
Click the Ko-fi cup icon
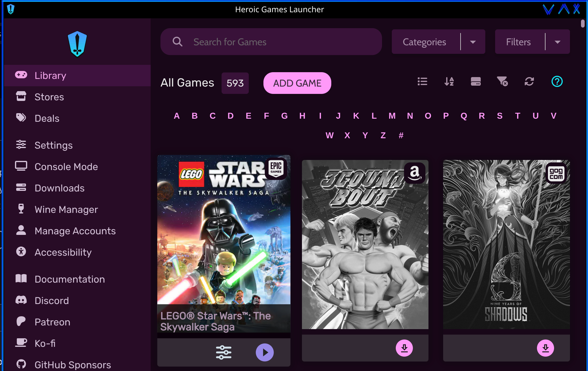[x=21, y=343]
